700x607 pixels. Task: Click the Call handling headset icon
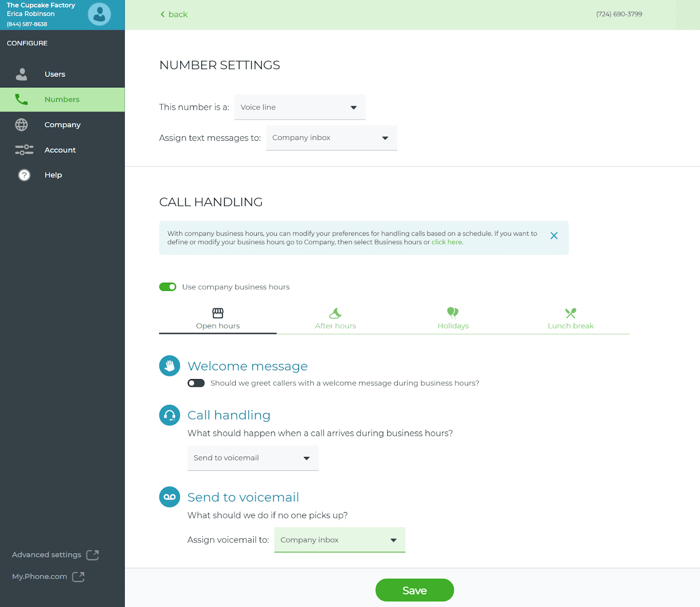pyautogui.click(x=170, y=415)
